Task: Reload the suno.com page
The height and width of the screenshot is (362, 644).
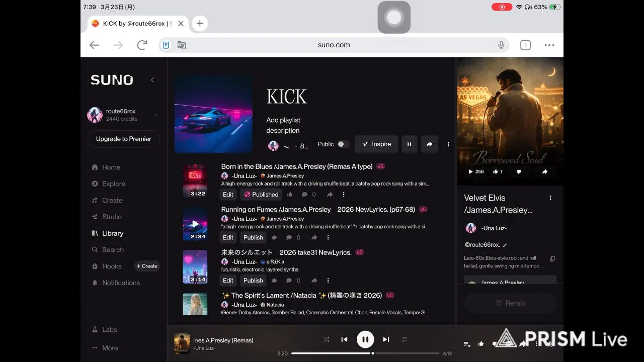Action: point(142,45)
